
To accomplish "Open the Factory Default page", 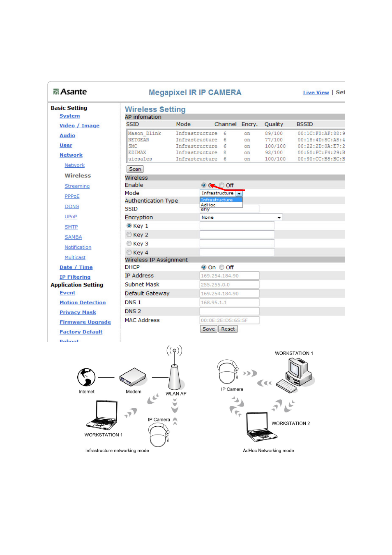I will click(x=81, y=332).
